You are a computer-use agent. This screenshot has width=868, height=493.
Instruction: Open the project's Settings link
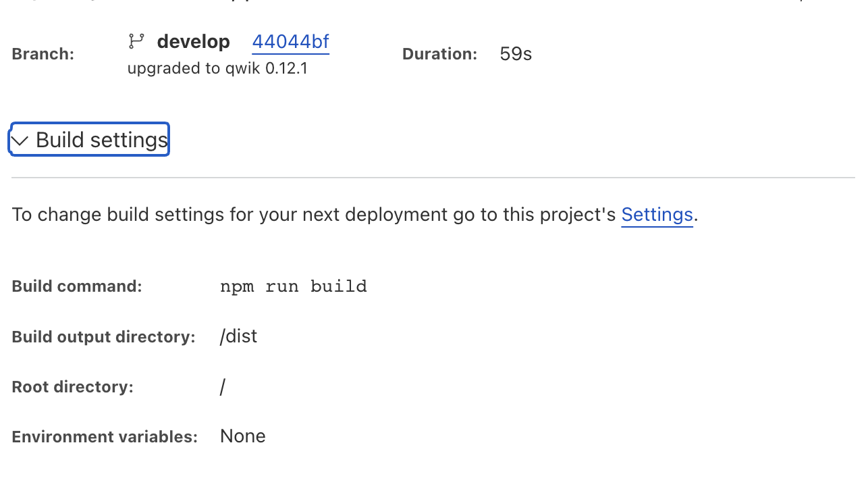click(x=657, y=215)
